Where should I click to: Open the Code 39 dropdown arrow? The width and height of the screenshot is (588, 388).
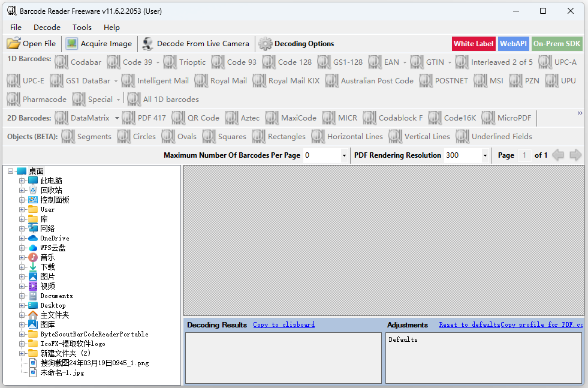click(x=158, y=62)
